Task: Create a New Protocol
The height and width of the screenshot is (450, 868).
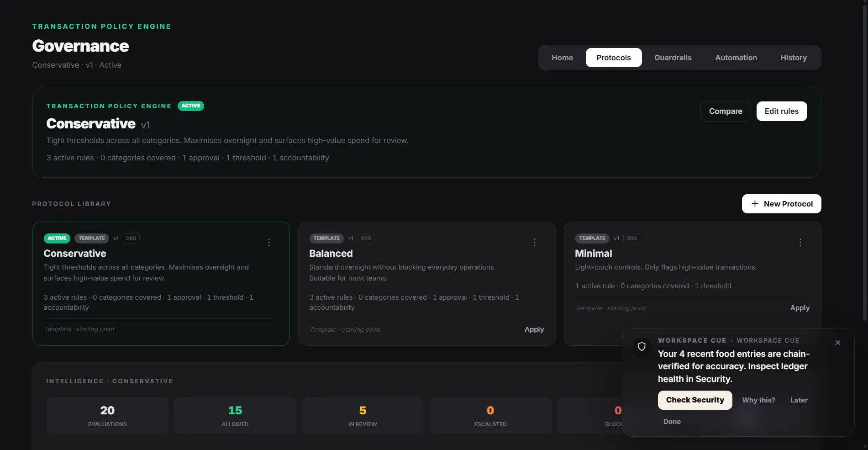Action: (x=781, y=204)
